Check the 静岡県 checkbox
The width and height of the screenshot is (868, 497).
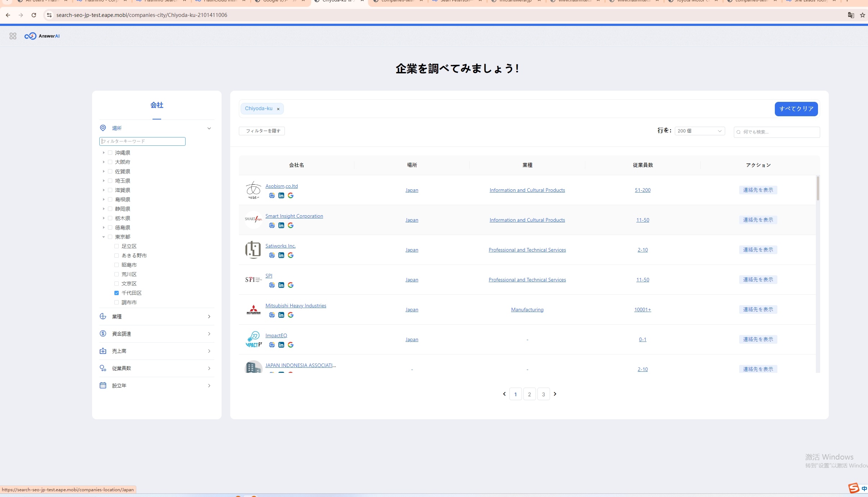coord(110,209)
